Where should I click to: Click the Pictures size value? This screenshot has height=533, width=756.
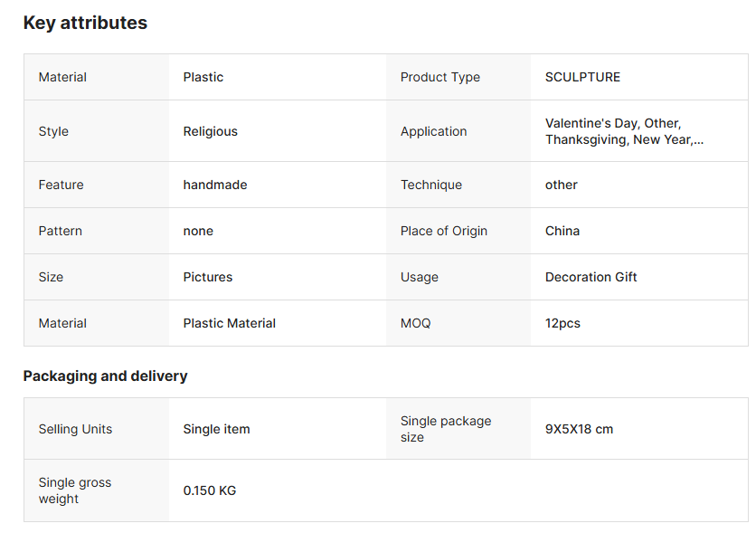click(x=207, y=277)
